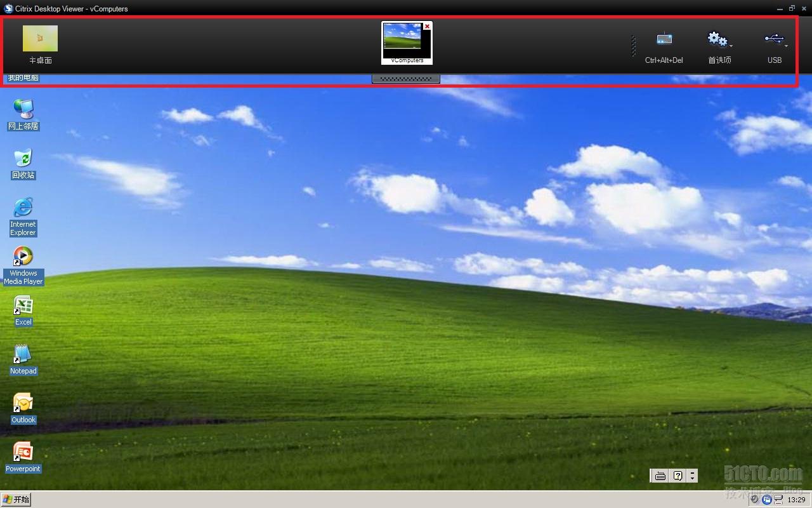Screen dimensions: 812x508
Task: Click the 13:29 taskbar clock
Action: tap(796, 500)
